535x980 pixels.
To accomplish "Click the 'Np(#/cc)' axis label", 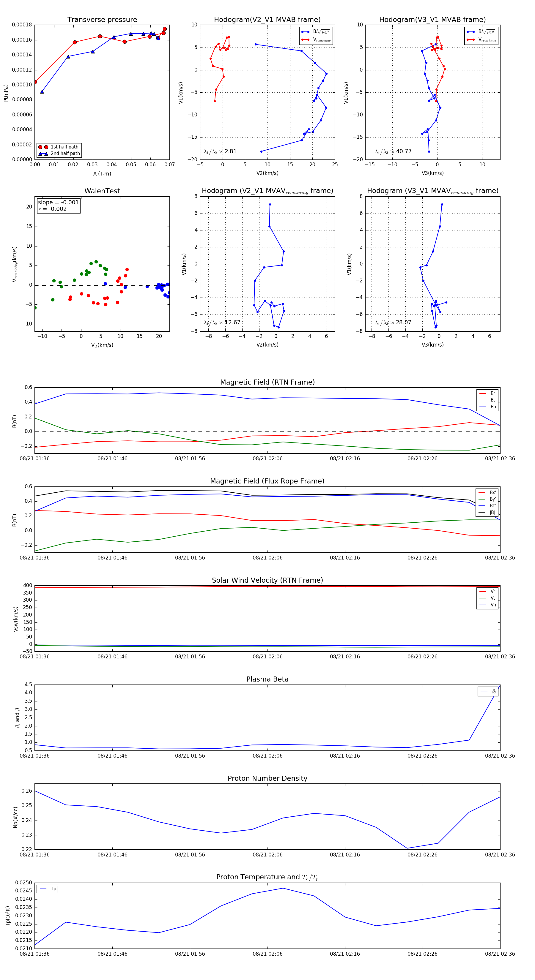I will click(16, 817).
